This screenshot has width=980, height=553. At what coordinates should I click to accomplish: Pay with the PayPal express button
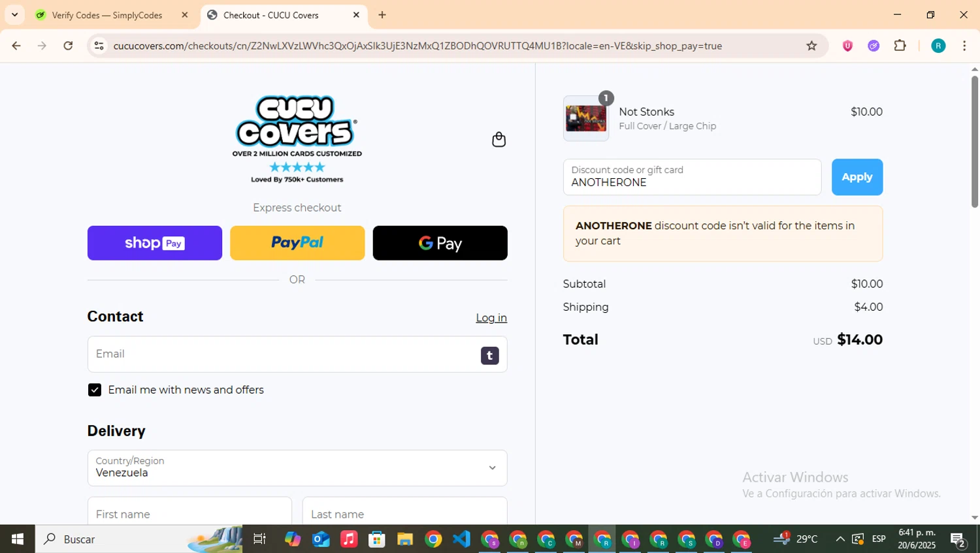pyautogui.click(x=297, y=243)
